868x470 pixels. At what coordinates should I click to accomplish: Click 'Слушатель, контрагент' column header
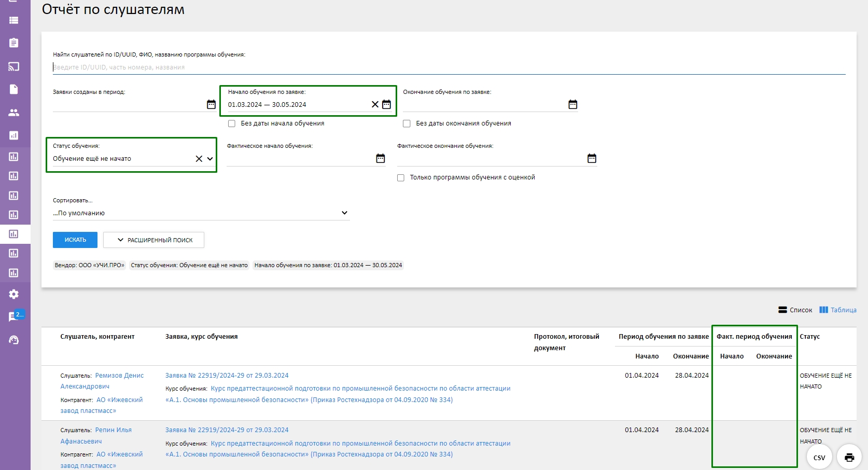coord(97,336)
